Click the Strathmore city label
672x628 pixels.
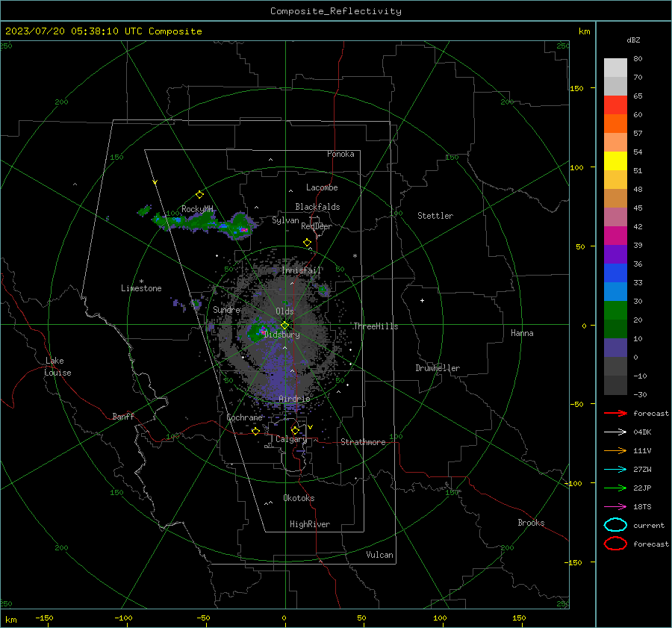coord(363,442)
